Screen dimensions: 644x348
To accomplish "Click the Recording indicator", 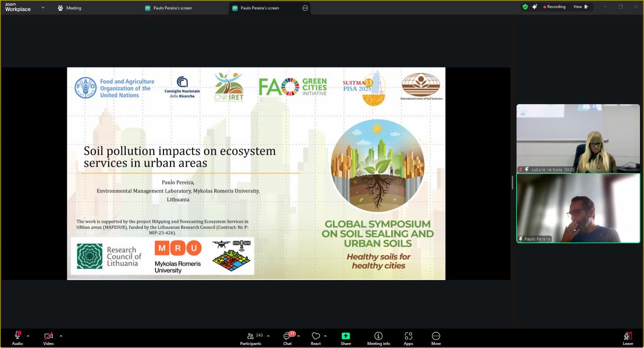I will pos(554,7).
